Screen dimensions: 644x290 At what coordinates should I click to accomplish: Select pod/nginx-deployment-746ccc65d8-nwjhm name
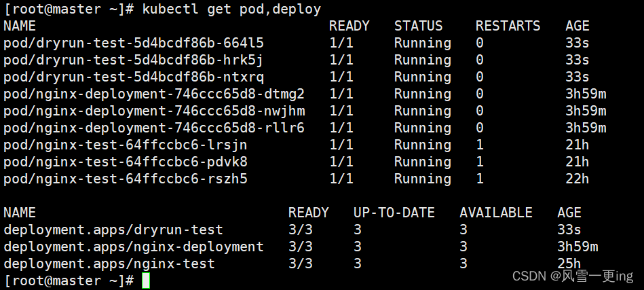(x=154, y=111)
